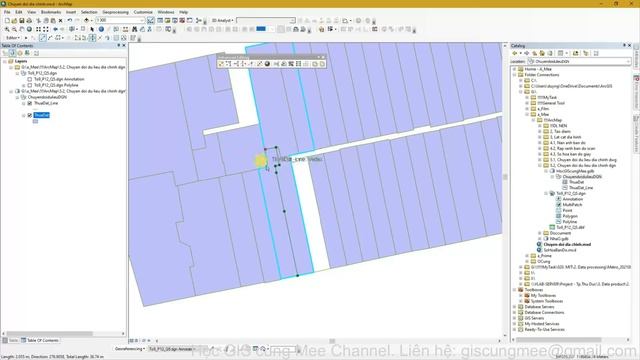Collapse Folder Connections in Catalog tree
The height and width of the screenshot is (360, 640).
tap(515, 75)
